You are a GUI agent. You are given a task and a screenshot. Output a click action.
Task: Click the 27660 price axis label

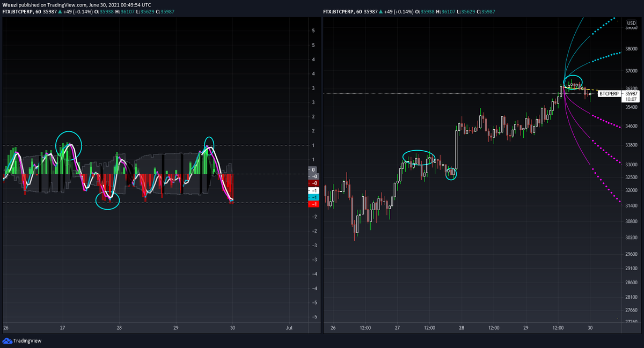(x=631, y=310)
